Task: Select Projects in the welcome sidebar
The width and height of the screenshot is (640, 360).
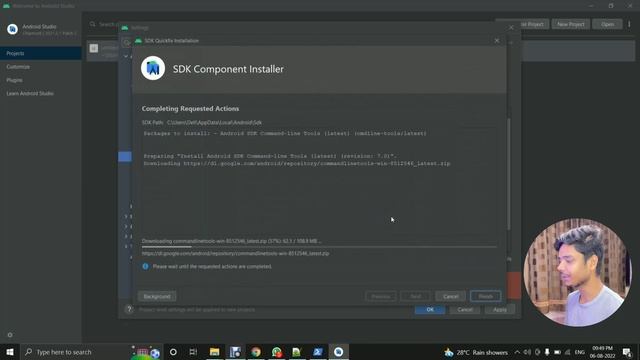Action: click(x=41, y=53)
